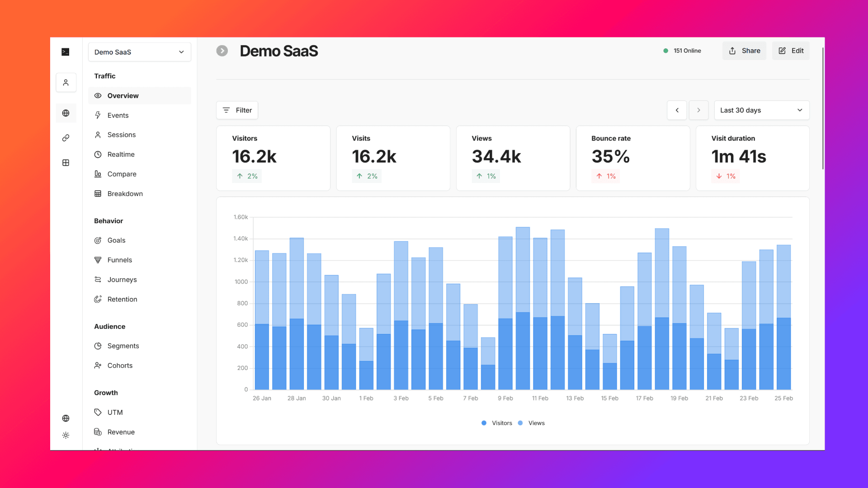Toggle the theme using the sun icon
868x488 pixels.
[66, 435]
